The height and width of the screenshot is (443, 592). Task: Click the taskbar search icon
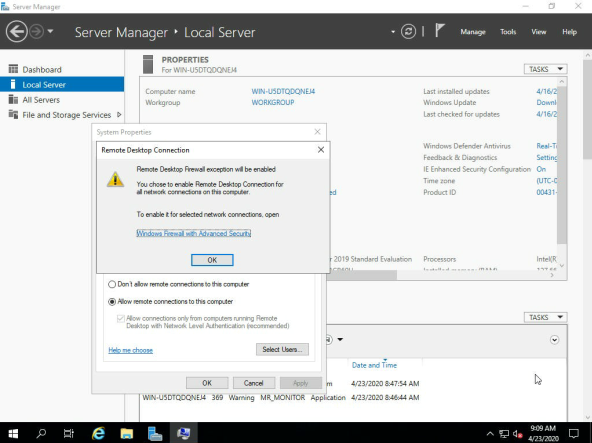41,433
